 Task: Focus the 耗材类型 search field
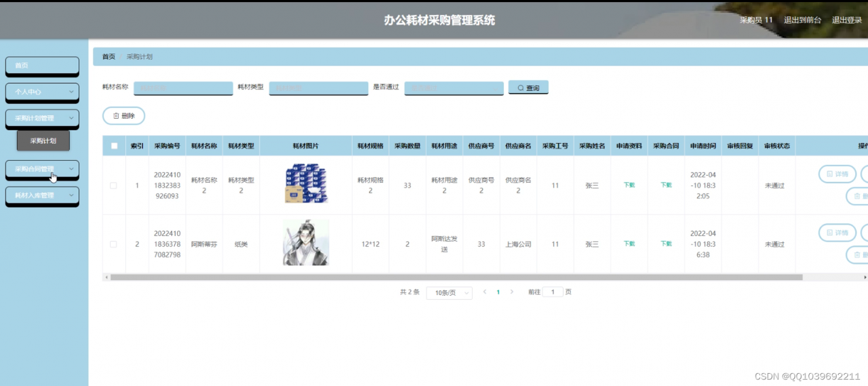coord(319,88)
